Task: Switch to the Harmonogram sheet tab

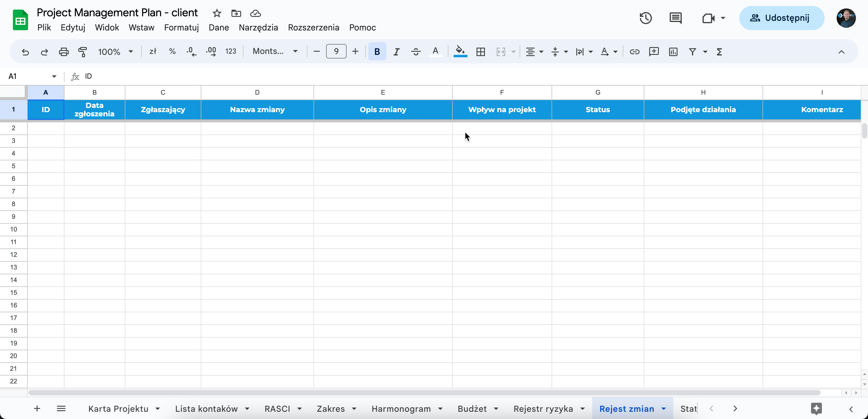Action: [x=401, y=408]
